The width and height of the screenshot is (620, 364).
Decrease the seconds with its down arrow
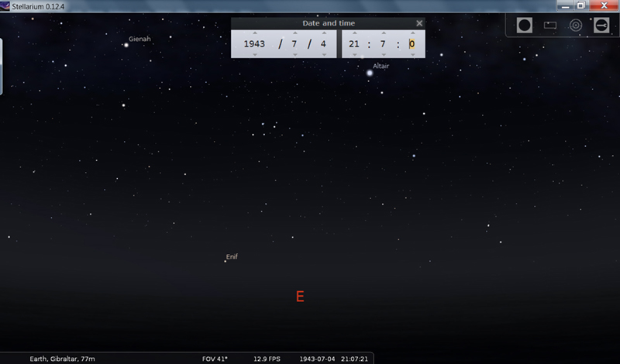tap(413, 54)
